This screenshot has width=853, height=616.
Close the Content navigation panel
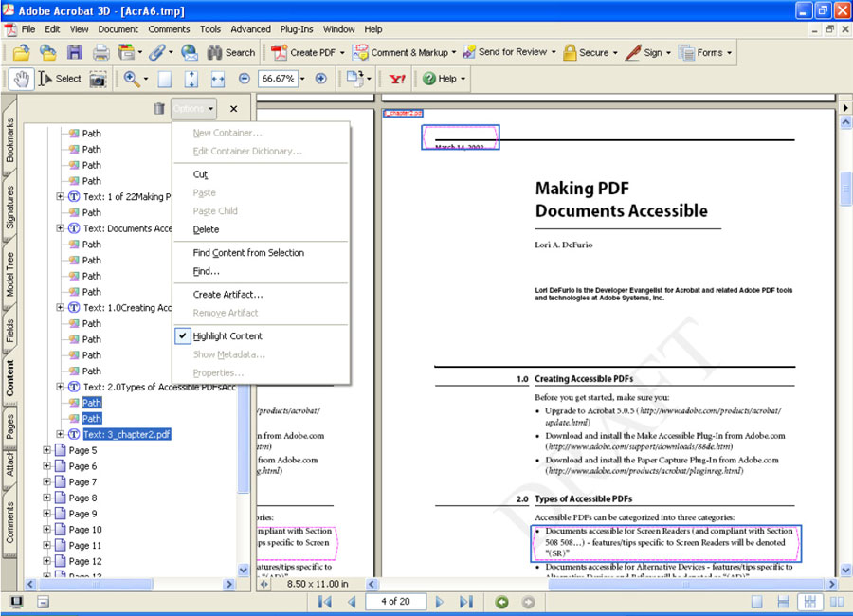pyautogui.click(x=233, y=109)
